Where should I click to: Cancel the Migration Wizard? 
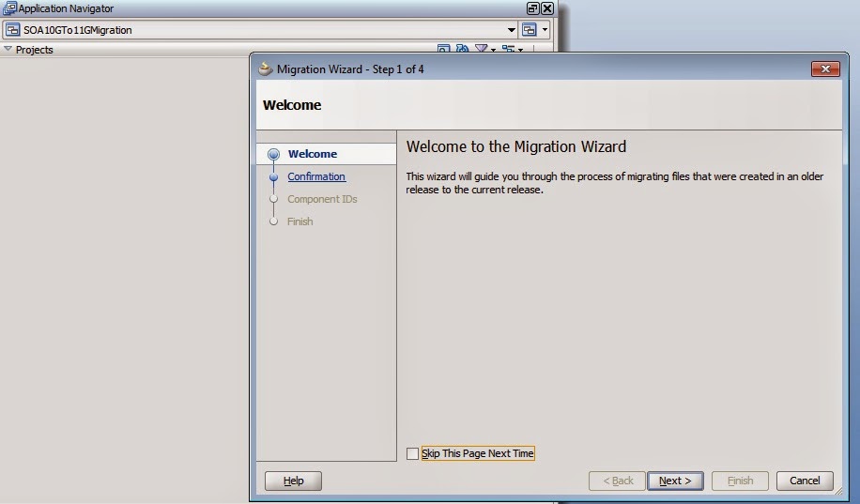(x=805, y=481)
